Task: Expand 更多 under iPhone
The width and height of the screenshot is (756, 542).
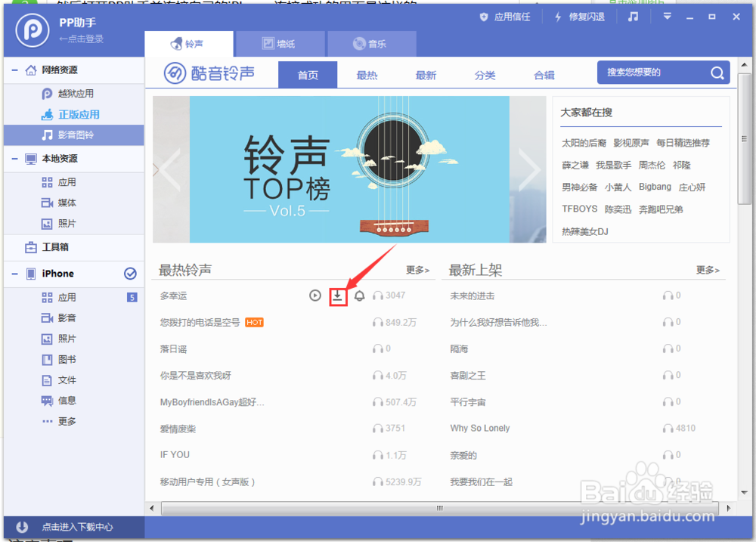Action: click(x=74, y=422)
